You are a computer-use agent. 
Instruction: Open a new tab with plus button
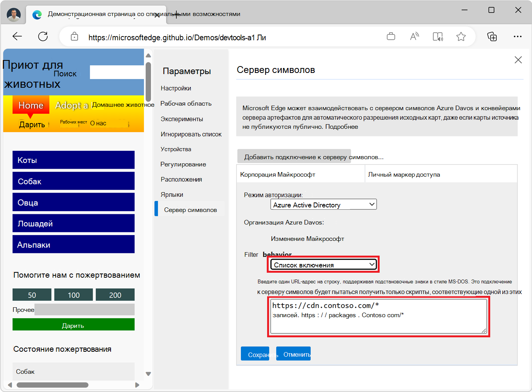click(x=176, y=14)
